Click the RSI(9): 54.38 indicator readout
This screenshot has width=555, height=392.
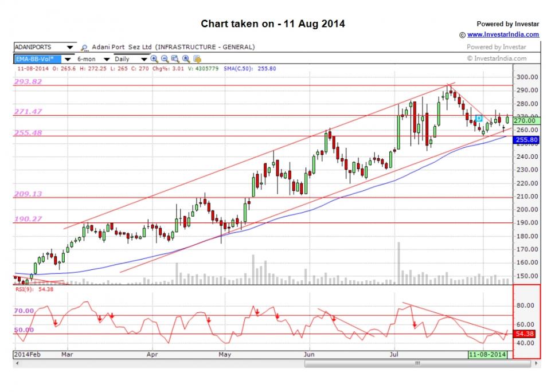point(34,289)
